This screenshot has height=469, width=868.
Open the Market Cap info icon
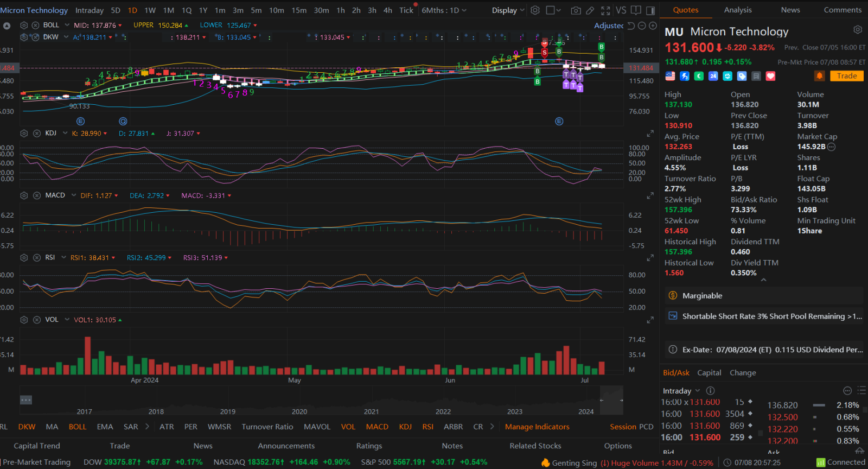point(832,147)
